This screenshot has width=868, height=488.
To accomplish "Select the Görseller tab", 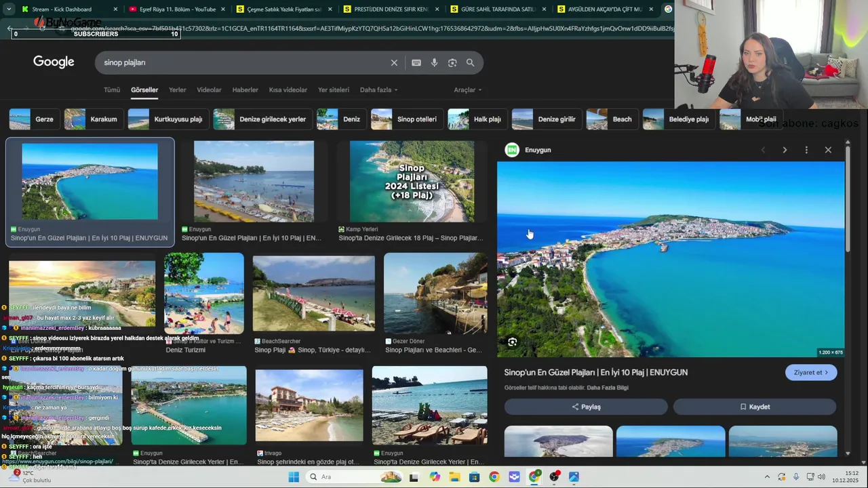I will click(144, 90).
